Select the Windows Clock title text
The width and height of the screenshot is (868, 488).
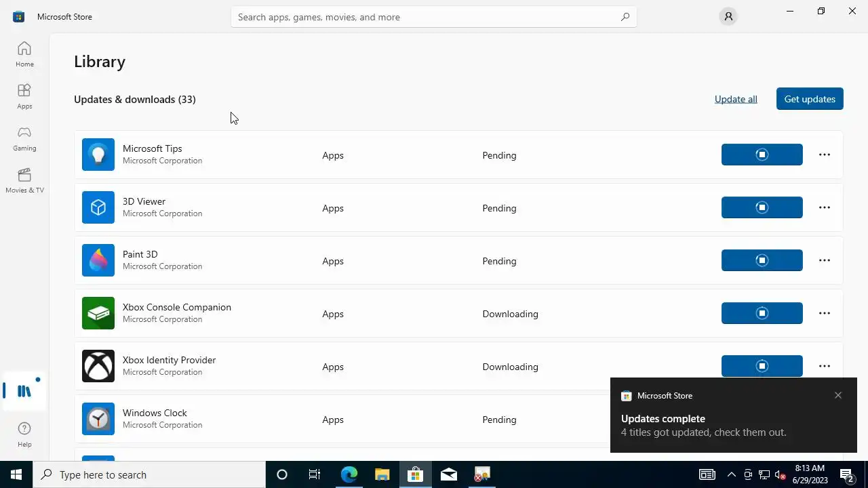pos(155,413)
